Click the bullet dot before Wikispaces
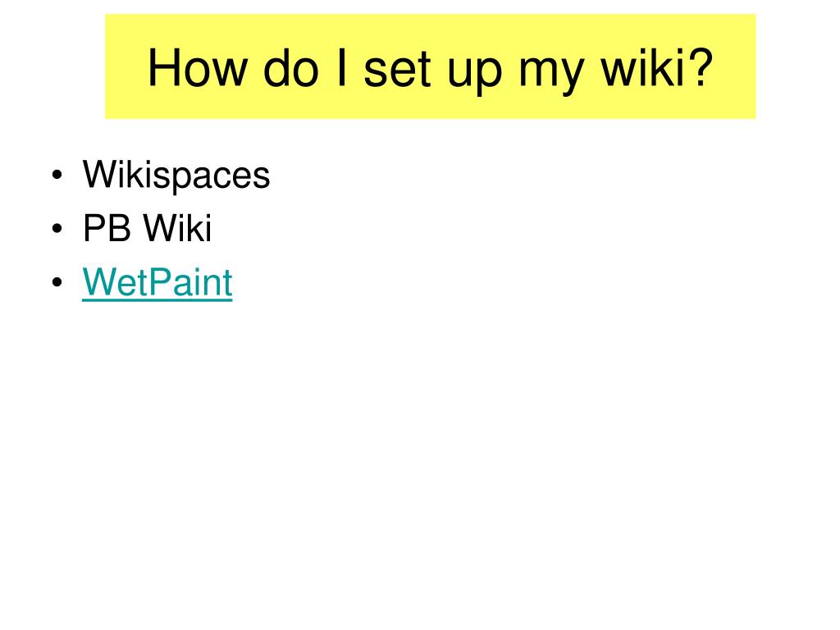The height and width of the screenshot is (630, 840). click(x=57, y=176)
